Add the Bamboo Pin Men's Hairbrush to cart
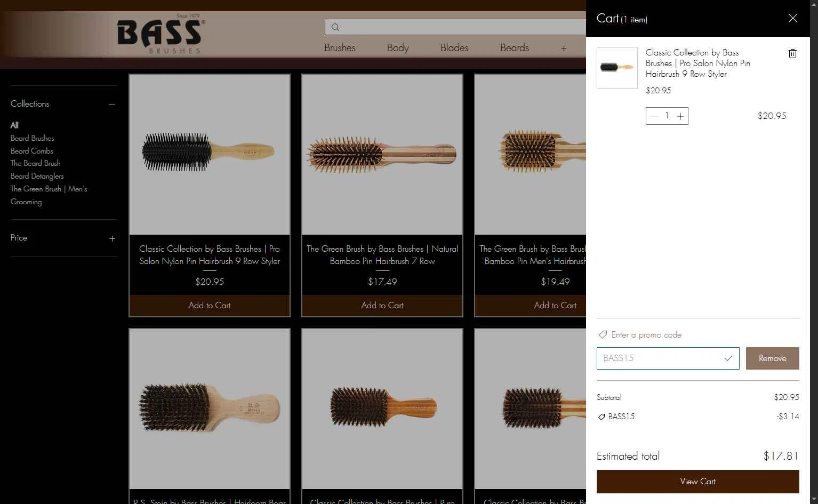Image resolution: width=818 pixels, height=504 pixels. pos(530,306)
